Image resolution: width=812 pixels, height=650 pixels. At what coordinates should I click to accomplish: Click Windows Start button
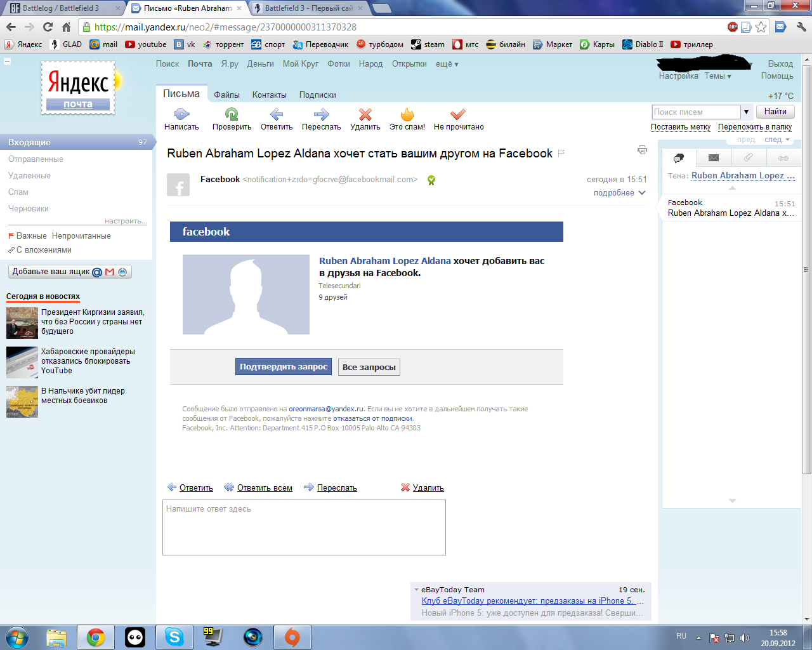coord(16,637)
